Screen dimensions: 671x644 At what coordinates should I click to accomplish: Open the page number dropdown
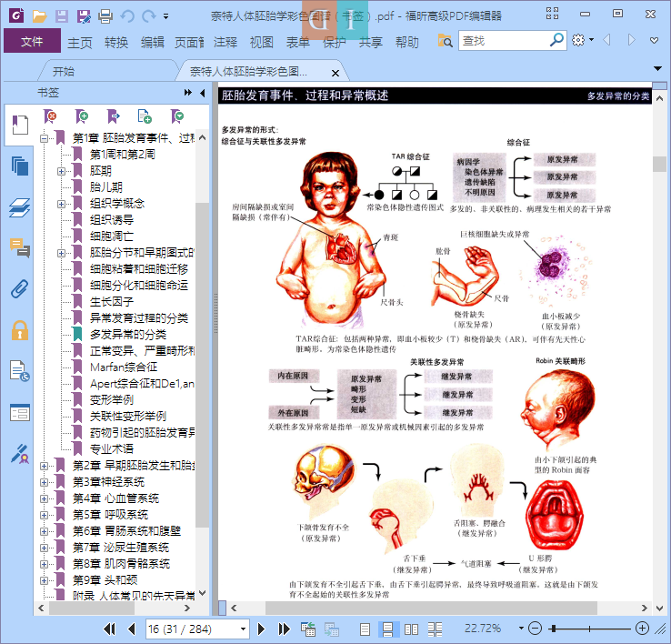click(x=243, y=629)
